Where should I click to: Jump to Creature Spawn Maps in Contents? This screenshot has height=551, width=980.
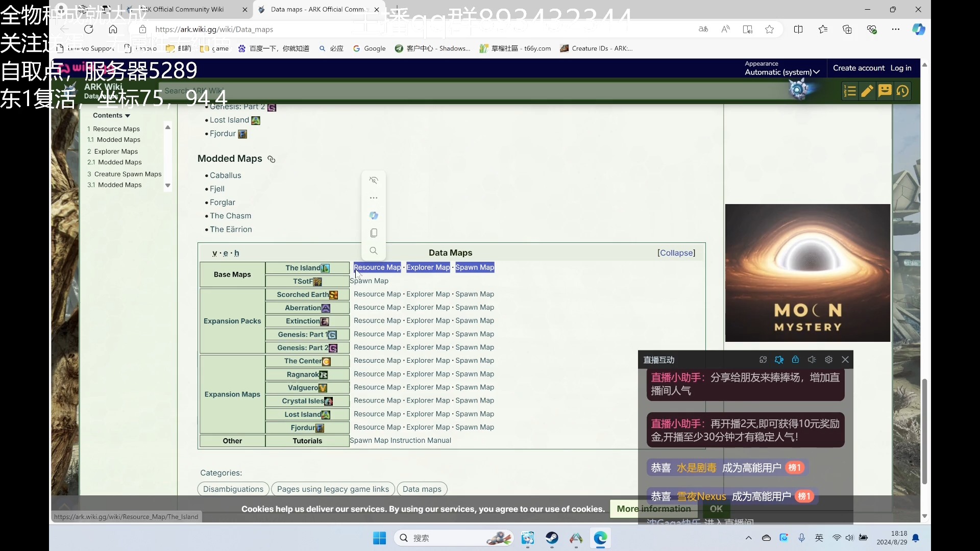pos(124,174)
